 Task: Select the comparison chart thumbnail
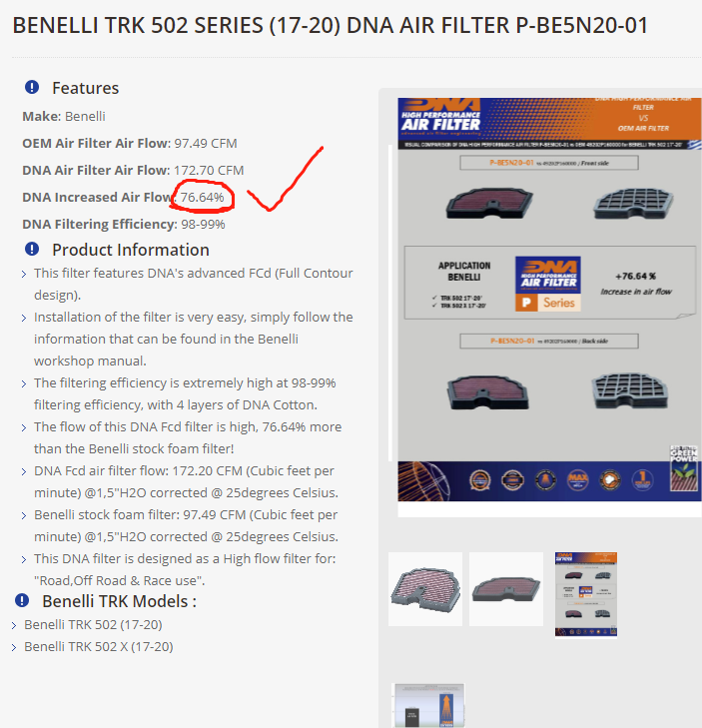(586, 594)
